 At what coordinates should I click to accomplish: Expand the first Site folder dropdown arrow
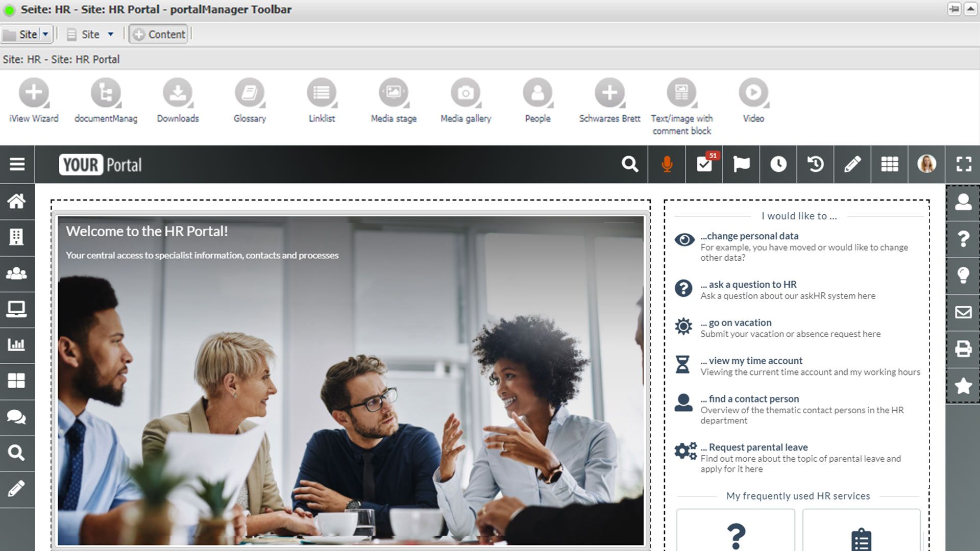pyautogui.click(x=45, y=34)
